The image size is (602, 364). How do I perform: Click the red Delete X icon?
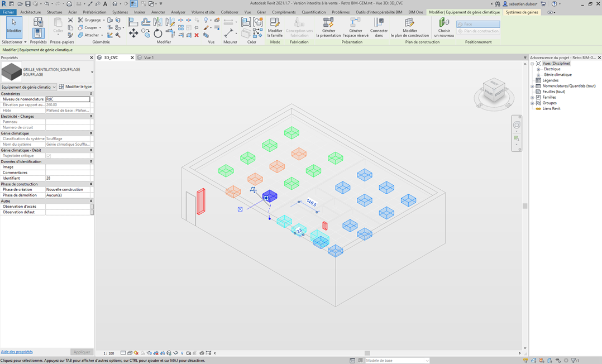197,35
